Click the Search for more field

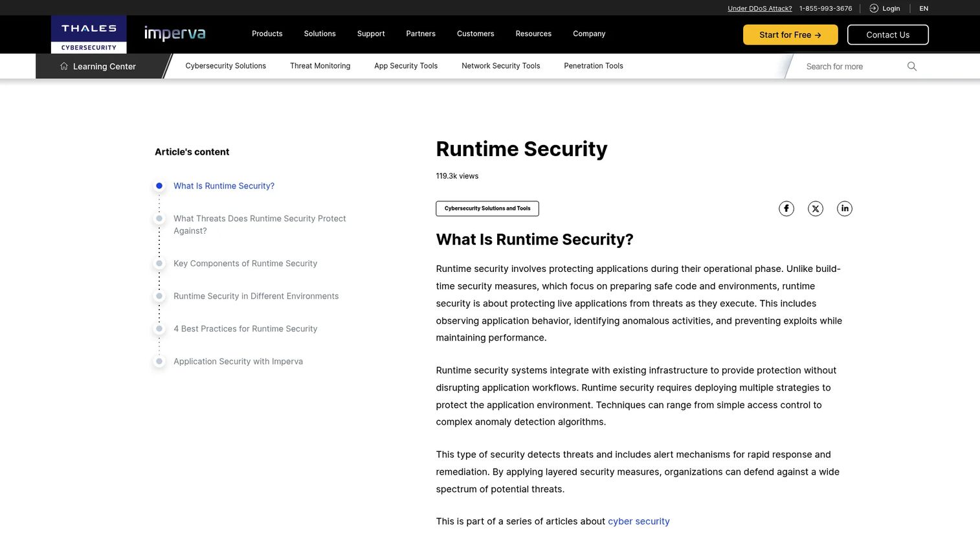(x=853, y=66)
